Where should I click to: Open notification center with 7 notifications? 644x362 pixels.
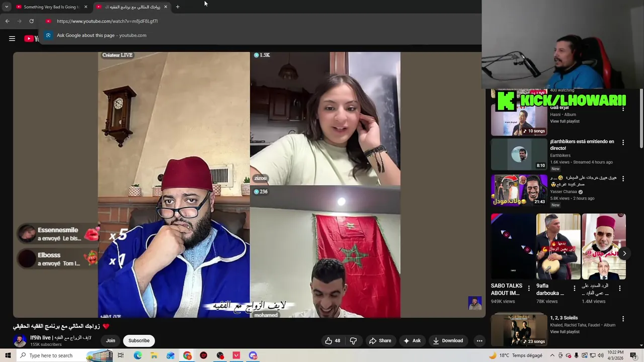tap(635, 355)
